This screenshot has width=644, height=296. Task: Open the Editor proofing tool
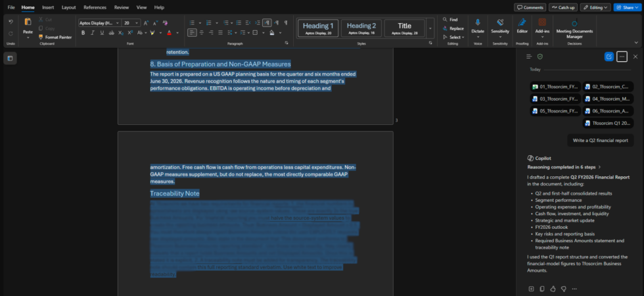click(x=522, y=26)
